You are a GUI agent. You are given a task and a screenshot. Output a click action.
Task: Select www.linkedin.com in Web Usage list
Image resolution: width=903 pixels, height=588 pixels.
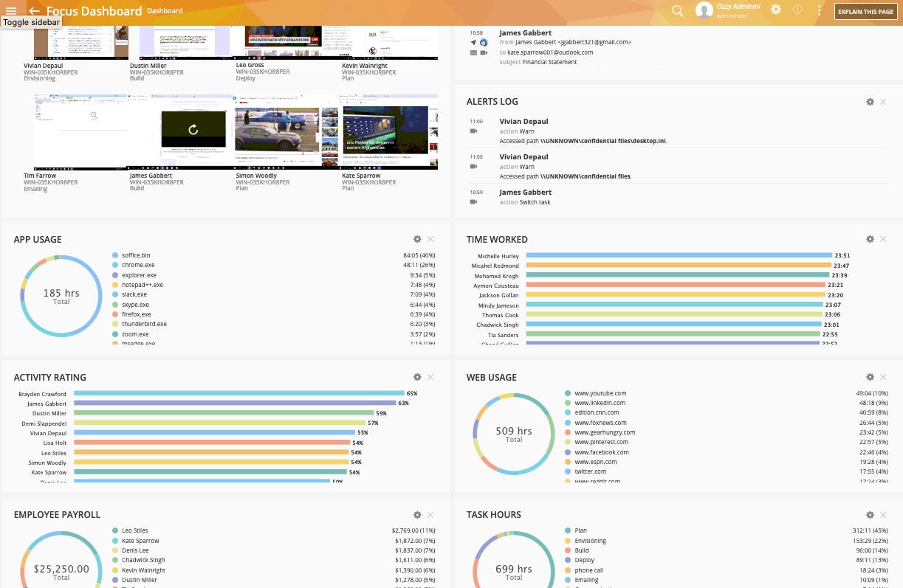click(x=600, y=403)
